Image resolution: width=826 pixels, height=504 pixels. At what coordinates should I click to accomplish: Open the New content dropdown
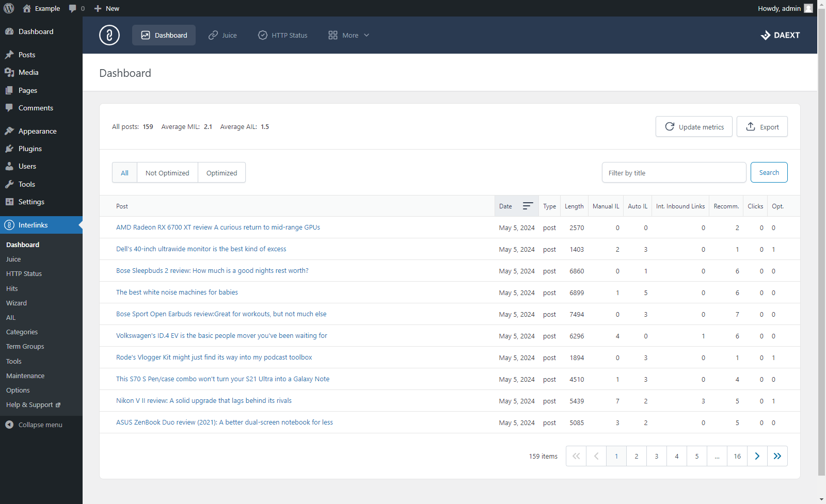(107, 8)
